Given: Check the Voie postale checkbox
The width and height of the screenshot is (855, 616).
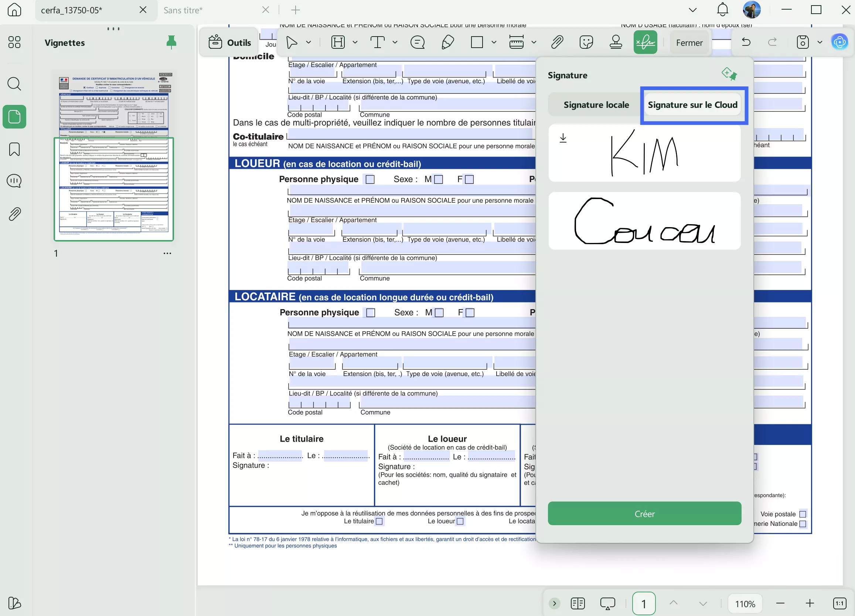Looking at the screenshot, I should 803,514.
